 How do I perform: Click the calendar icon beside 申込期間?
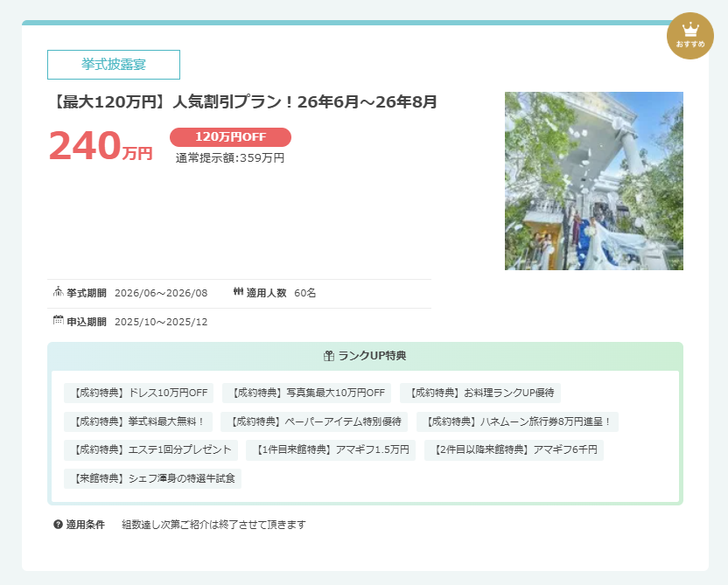tap(58, 321)
